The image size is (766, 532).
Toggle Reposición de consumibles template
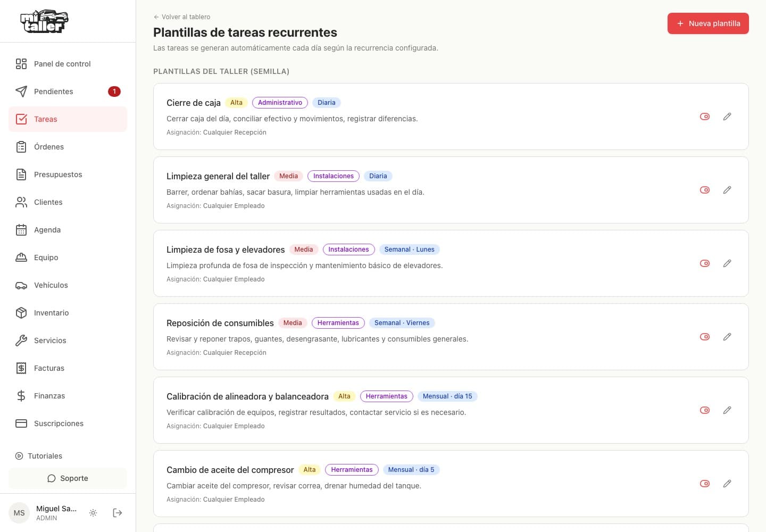point(705,337)
